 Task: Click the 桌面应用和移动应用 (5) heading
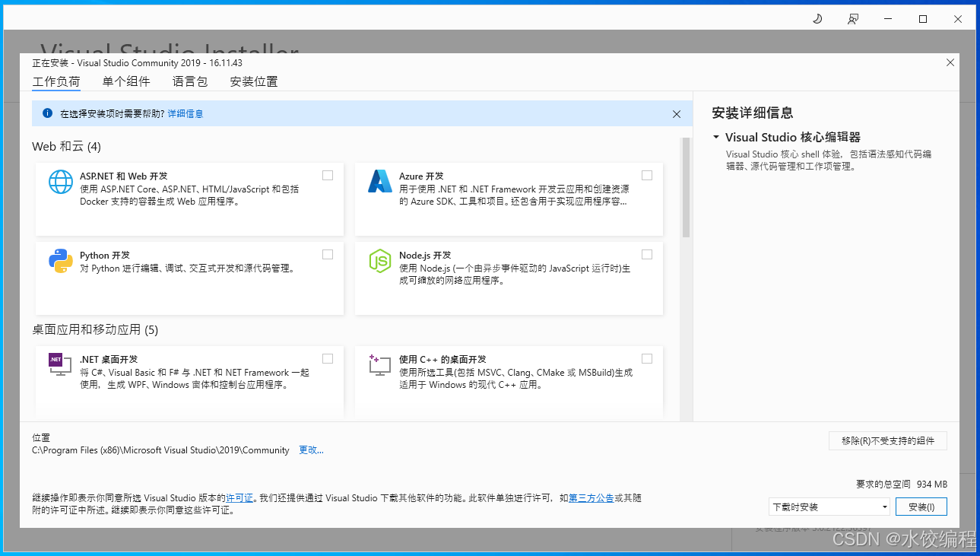[95, 330]
